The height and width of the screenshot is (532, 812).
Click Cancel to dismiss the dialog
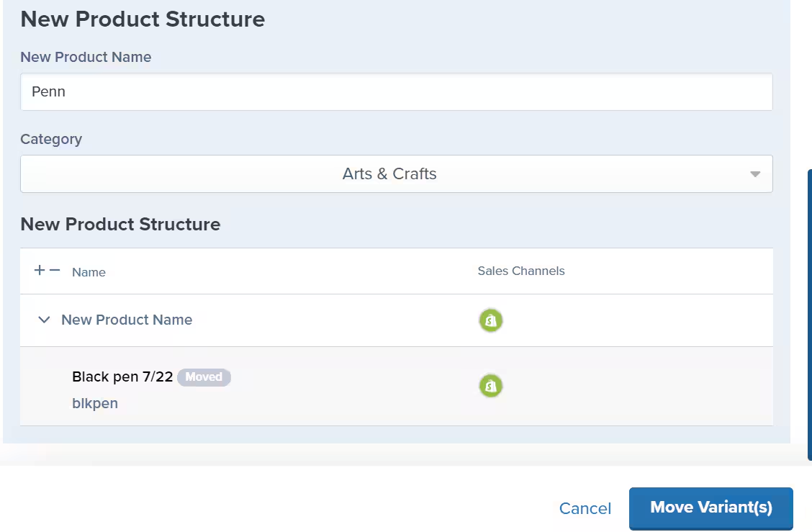point(585,508)
